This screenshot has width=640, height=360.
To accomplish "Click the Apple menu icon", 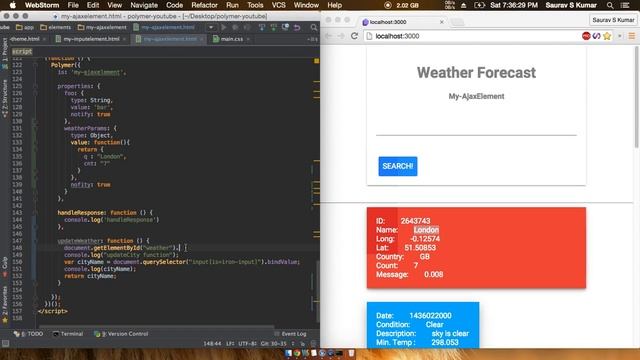I will [13, 5].
